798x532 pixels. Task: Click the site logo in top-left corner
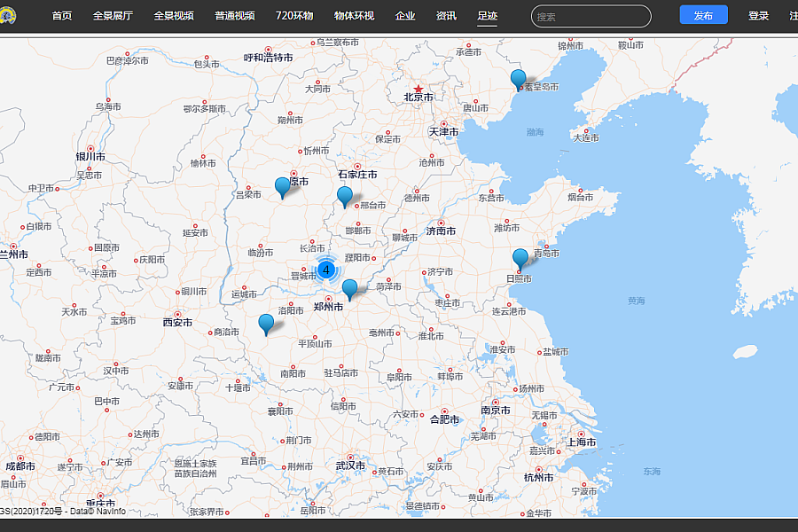(x=9, y=16)
